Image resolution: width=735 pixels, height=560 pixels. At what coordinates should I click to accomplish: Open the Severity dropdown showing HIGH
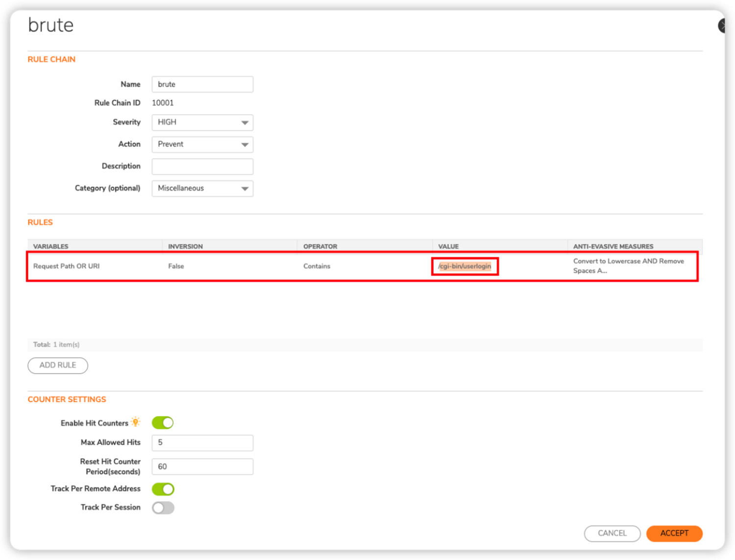[x=202, y=122]
